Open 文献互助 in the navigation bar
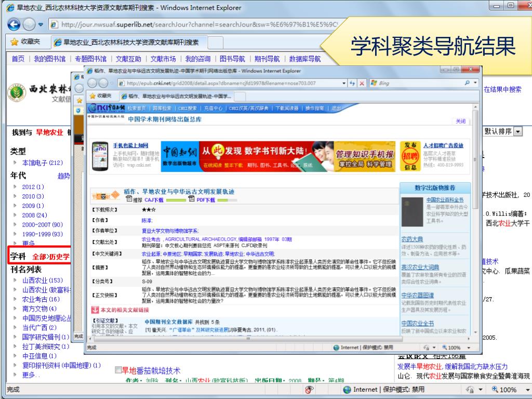532x399 pixels. (x=128, y=59)
